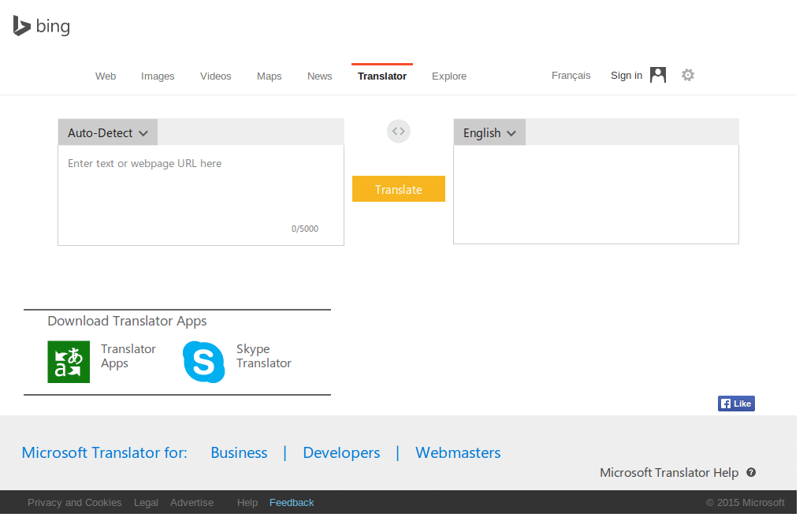Click the Translate button
Screen dimensions: 807x532
point(398,188)
